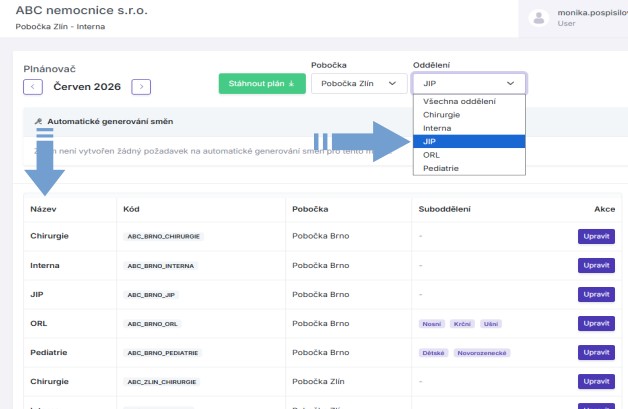This screenshot has width=628, height=409.
Task: Click the ABC_BRNO_PEDIATRIE code badge
Action: pos(163,353)
